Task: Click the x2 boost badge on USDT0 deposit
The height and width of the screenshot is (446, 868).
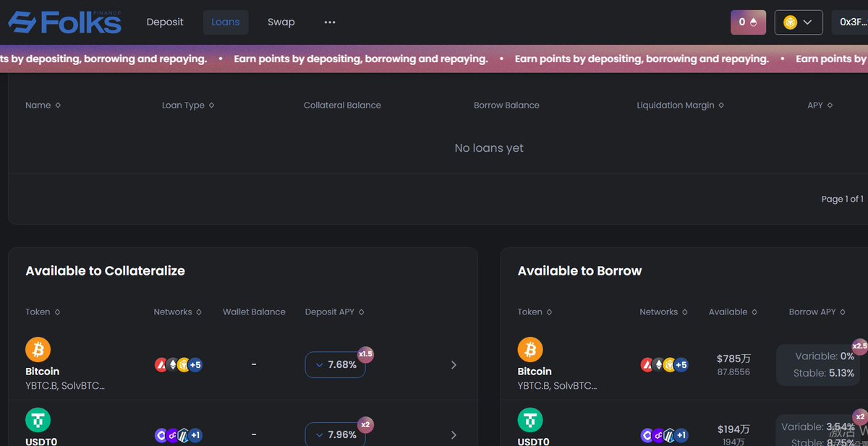Action: click(x=365, y=425)
